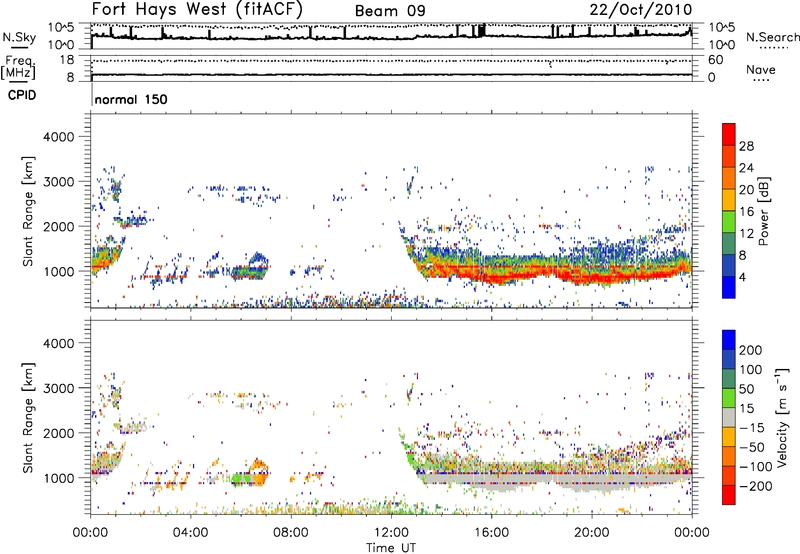Click 'Slant Range [km]' label of velocity panel
Viewport: 800px width, 554px height.
click(28, 417)
